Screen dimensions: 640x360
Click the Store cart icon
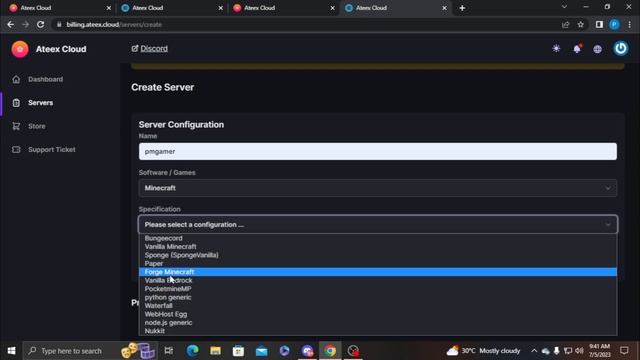pos(16,126)
